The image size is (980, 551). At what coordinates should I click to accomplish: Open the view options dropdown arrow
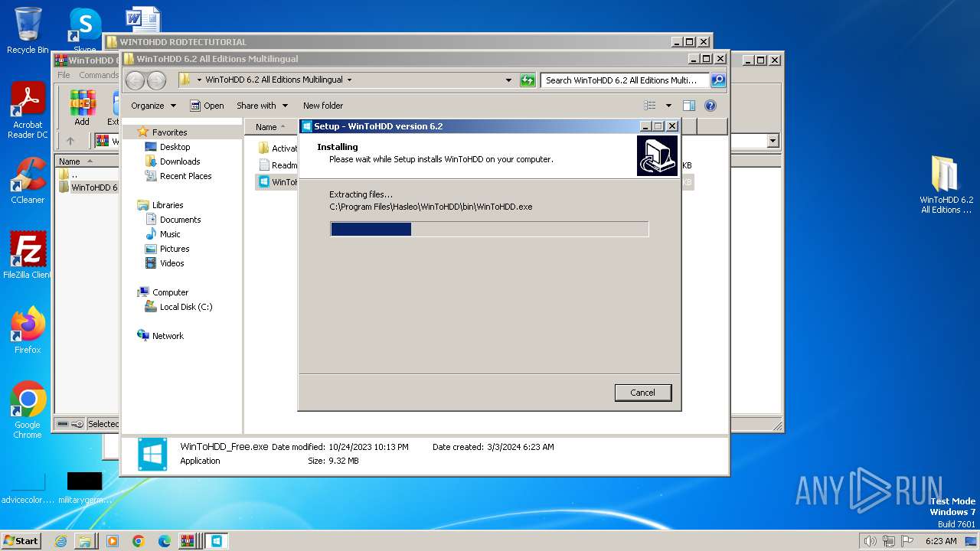668,106
